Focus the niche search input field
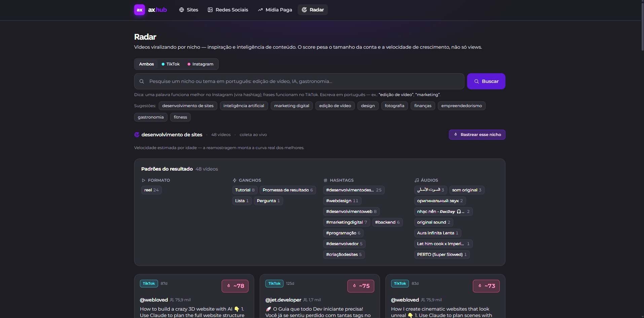The image size is (644, 318). (299, 81)
